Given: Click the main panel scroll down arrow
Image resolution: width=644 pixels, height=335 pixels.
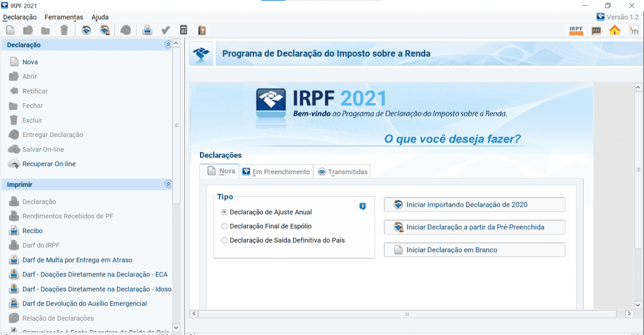Looking at the screenshot, I should click(x=638, y=305).
